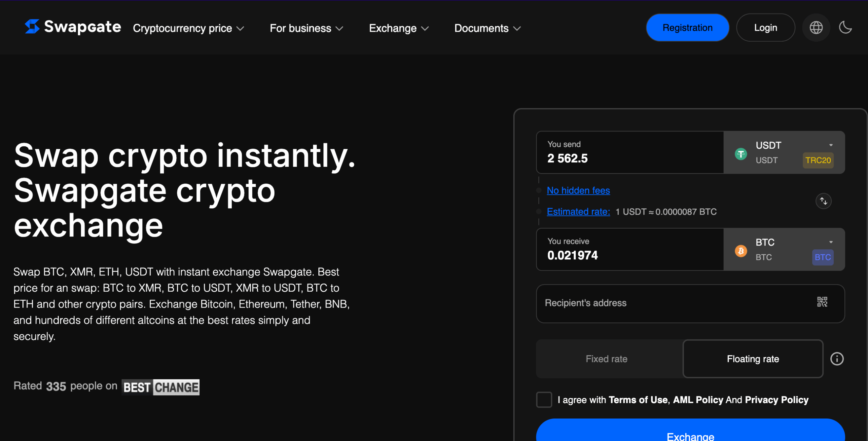
Task: Click the green USDT Tether coin icon
Action: [741, 154]
